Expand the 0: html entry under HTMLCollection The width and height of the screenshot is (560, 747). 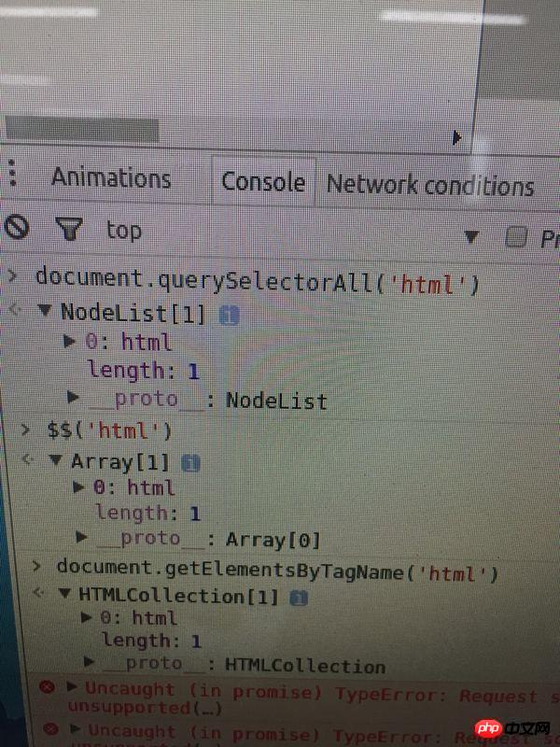pos(86,617)
